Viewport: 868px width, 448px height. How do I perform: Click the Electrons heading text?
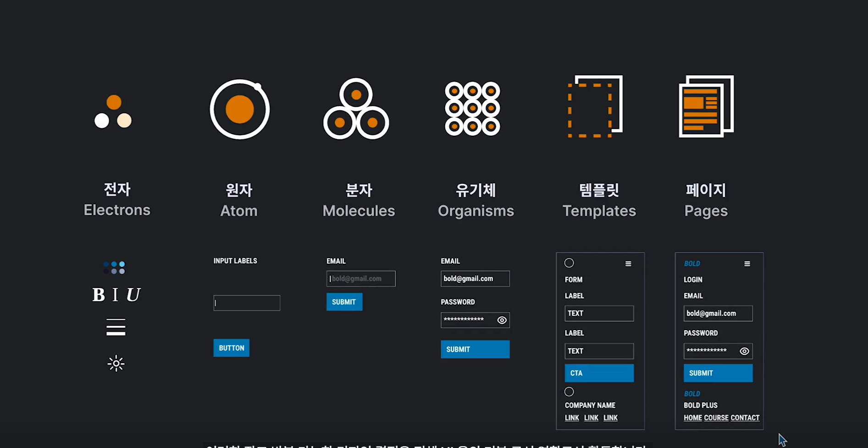point(117,210)
